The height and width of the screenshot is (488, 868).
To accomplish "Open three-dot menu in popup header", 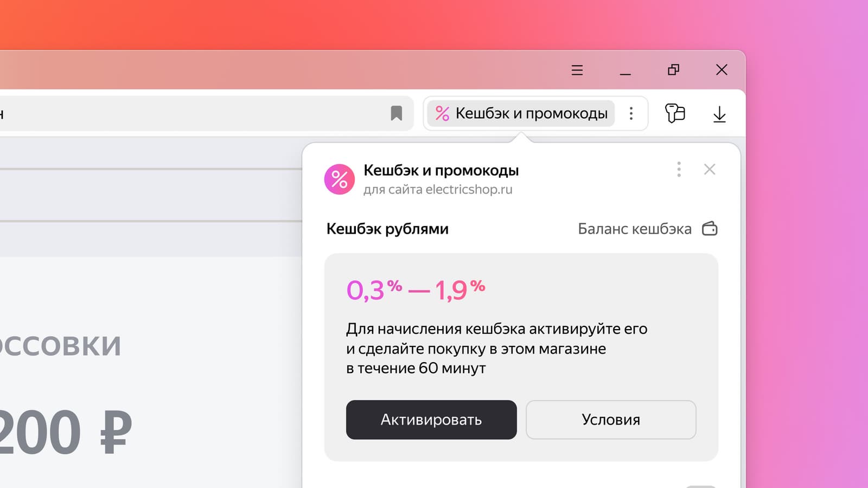I will (679, 170).
